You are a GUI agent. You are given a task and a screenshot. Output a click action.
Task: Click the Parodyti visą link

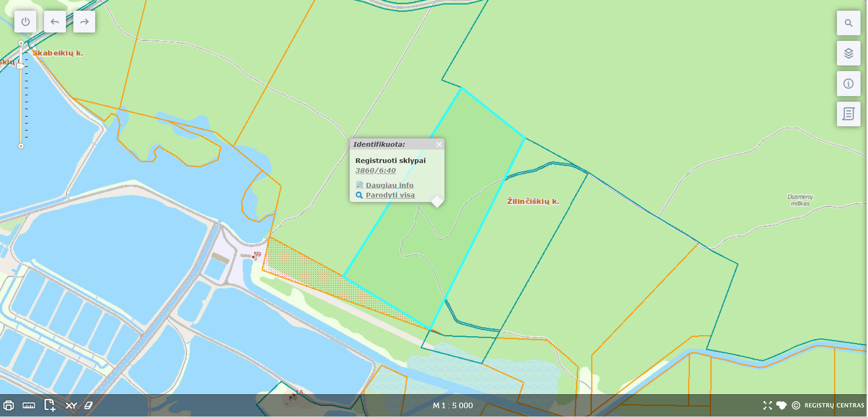point(390,195)
